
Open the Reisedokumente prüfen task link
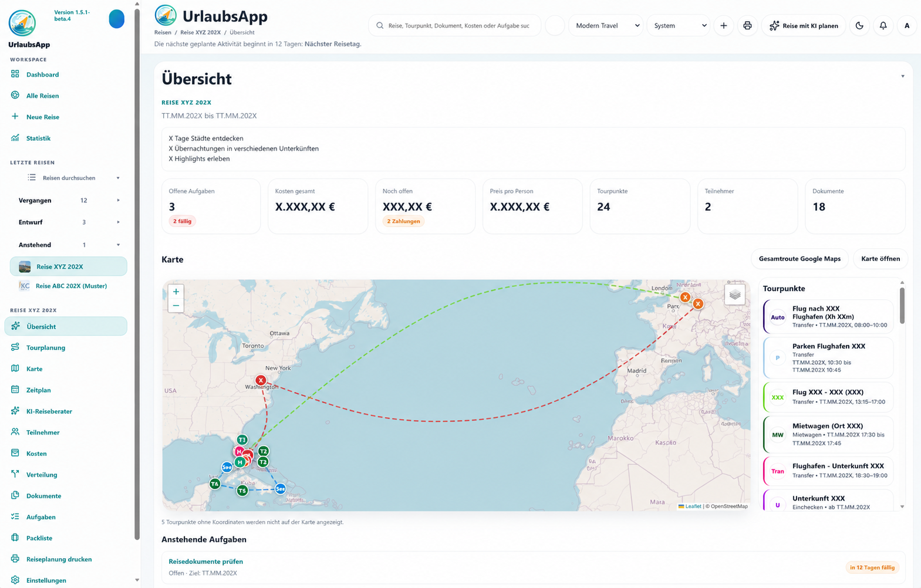[205, 562]
